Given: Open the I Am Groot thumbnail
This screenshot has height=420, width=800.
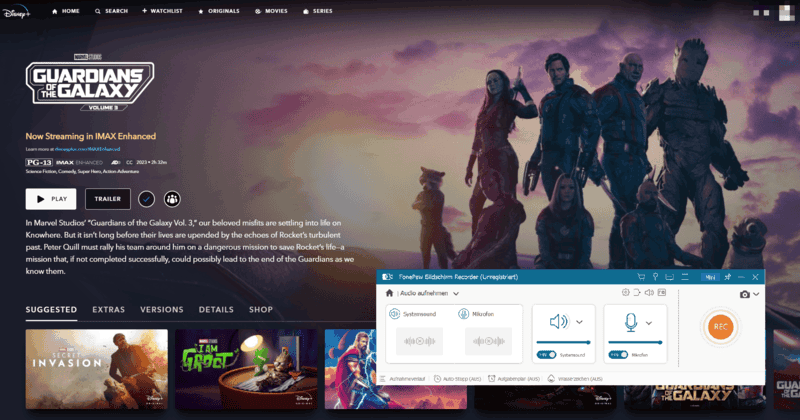Looking at the screenshot, I should [246, 369].
